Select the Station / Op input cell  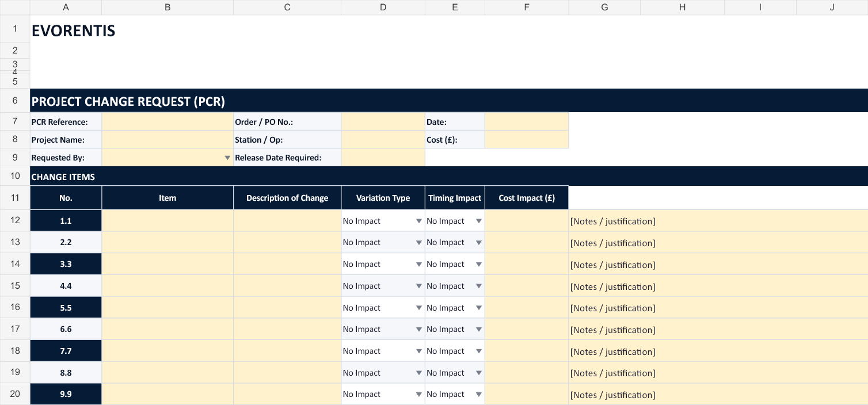coord(383,140)
